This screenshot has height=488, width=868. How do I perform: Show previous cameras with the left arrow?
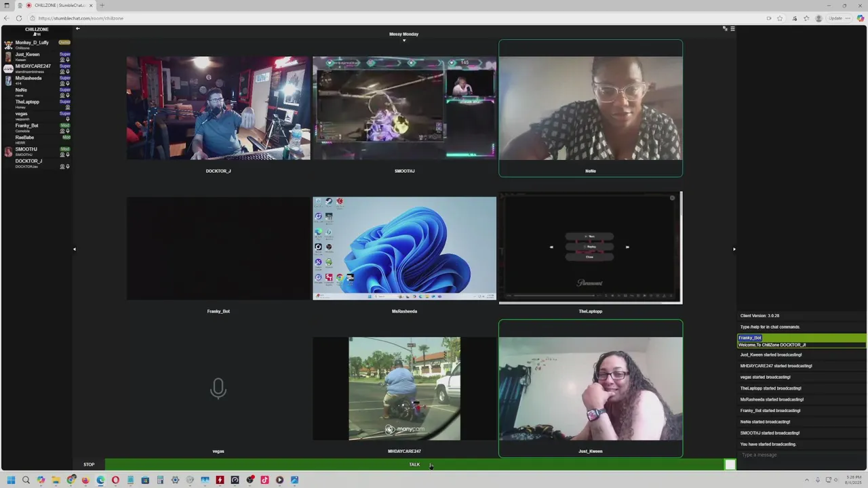[x=75, y=249]
